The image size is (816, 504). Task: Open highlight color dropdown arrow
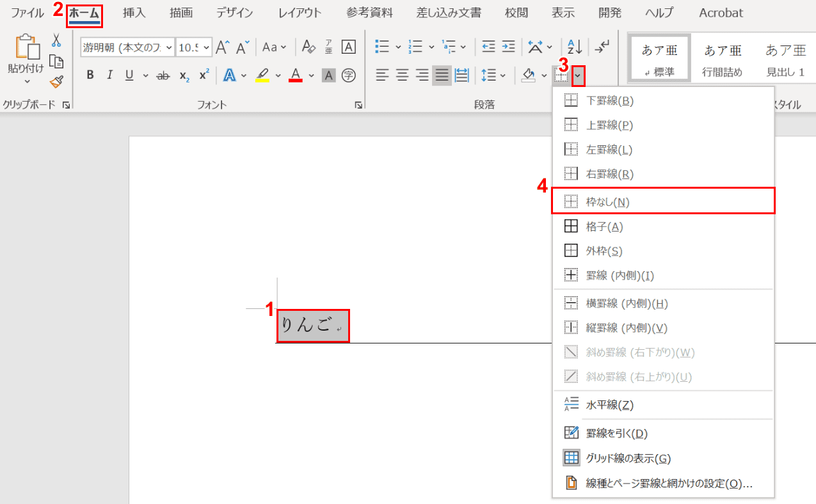coord(278,75)
